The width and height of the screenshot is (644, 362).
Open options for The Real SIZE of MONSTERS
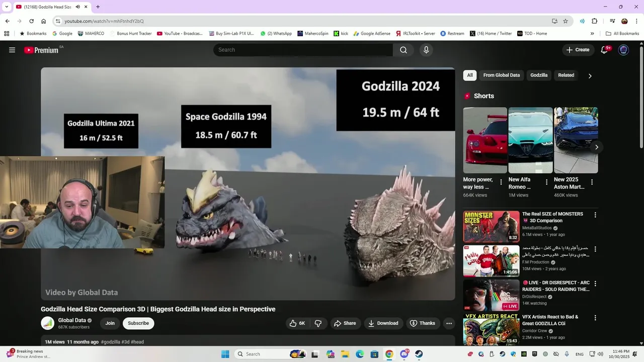(595, 215)
